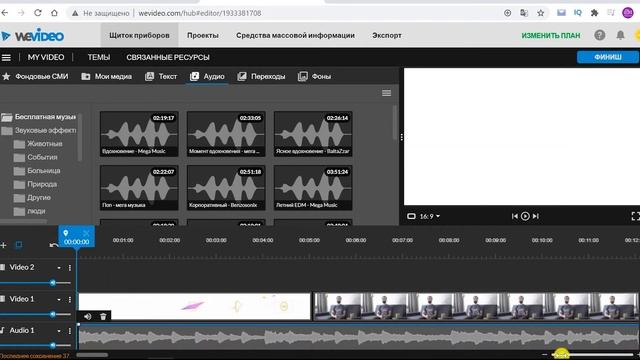Adjust the Audio 1 volume slider
This screenshot has height=360, width=640.
pos(53,345)
